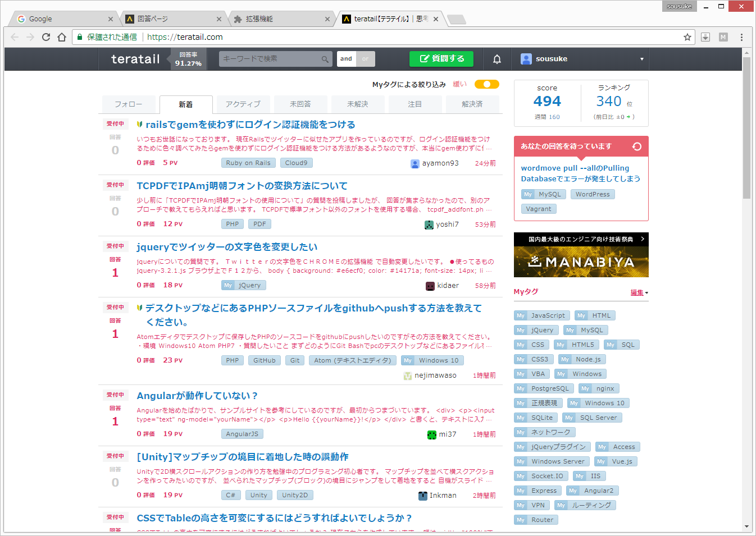The height and width of the screenshot is (536, 756).
Task: Switch to the フォロー tab
Action: (x=129, y=104)
